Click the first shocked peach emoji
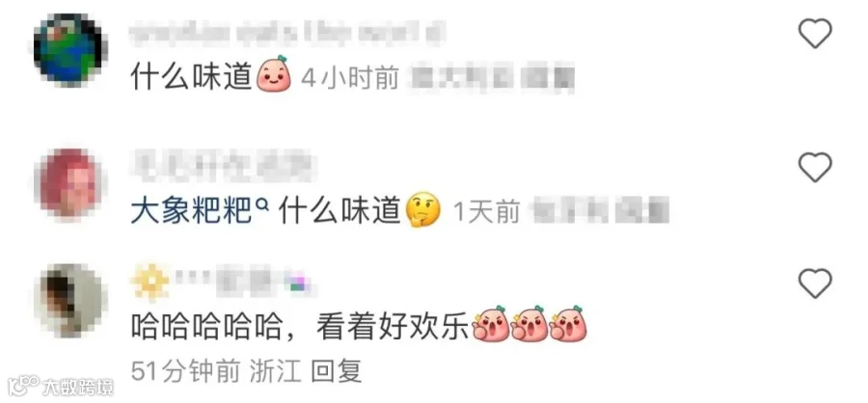Image resolution: width=868 pixels, height=403 pixels. pyautogui.click(x=490, y=324)
